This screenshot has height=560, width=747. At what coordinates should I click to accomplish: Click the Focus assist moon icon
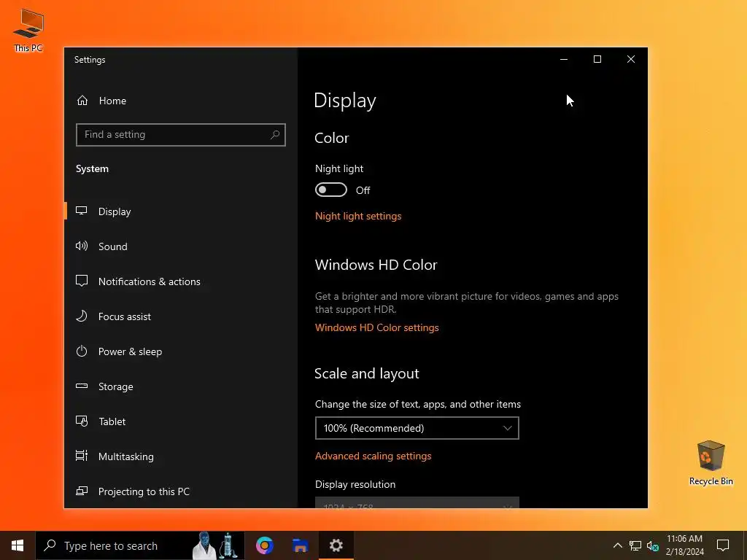pyautogui.click(x=82, y=316)
